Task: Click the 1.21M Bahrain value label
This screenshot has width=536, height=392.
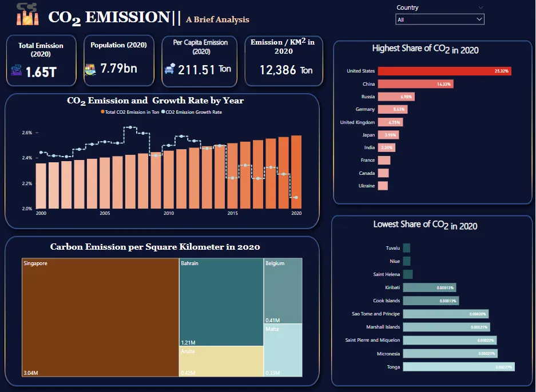Action: point(188,342)
